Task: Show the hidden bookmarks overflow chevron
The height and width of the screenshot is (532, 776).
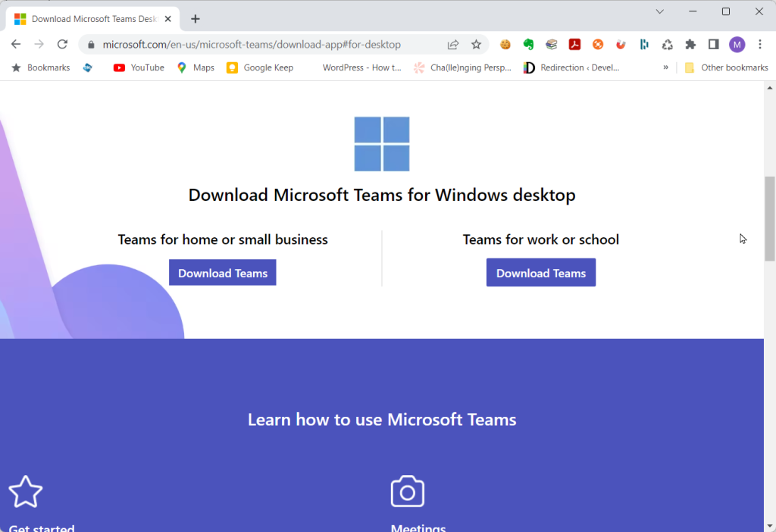Action: (665, 67)
